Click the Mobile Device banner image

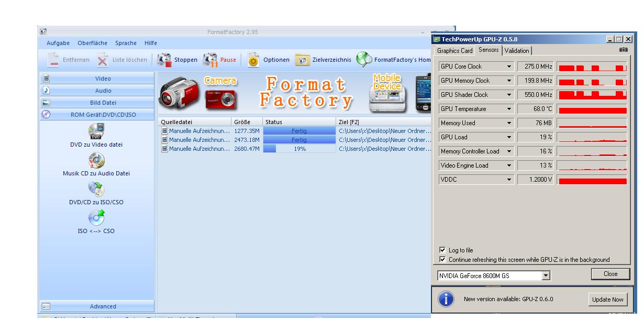coord(387,93)
